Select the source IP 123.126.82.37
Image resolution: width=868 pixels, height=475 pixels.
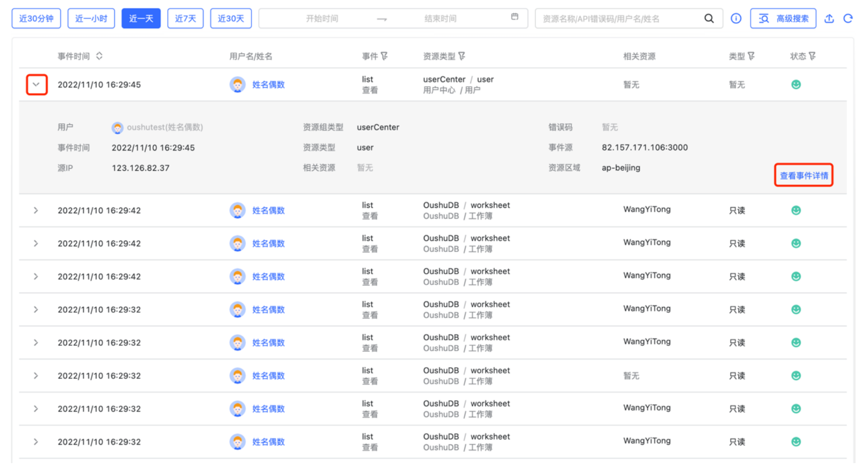[x=140, y=168]
